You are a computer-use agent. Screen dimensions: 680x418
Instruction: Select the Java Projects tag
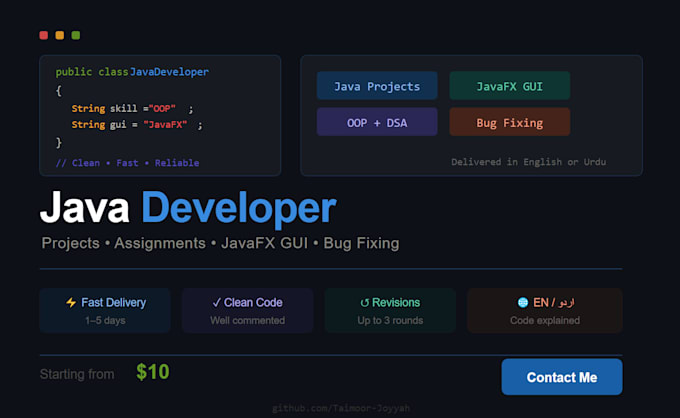tap(377, 86)
